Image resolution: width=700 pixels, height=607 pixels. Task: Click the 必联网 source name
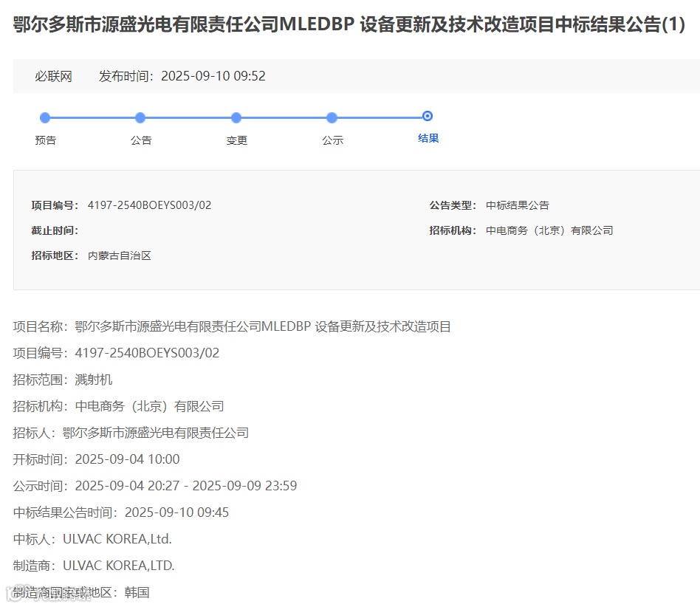54,76
